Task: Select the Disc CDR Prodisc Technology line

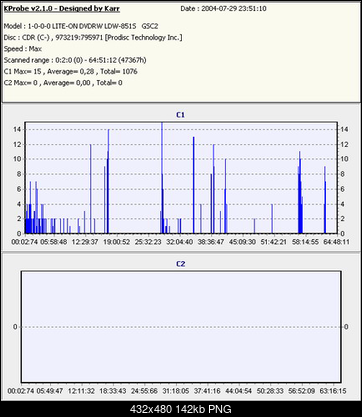Action: [93, 37]
